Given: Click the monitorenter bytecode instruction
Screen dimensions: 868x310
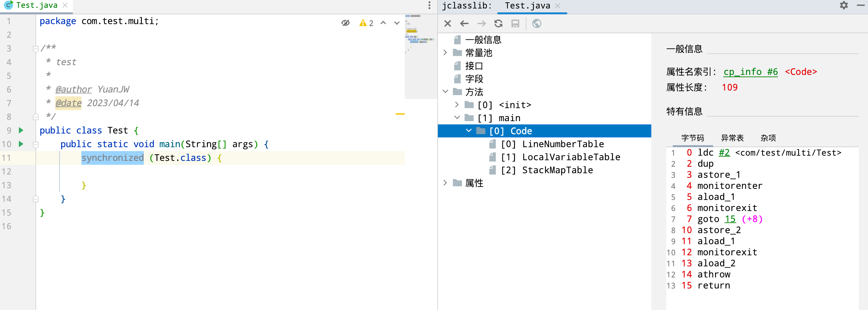Looking at the screenshot, I should click(x=729, y=186).
